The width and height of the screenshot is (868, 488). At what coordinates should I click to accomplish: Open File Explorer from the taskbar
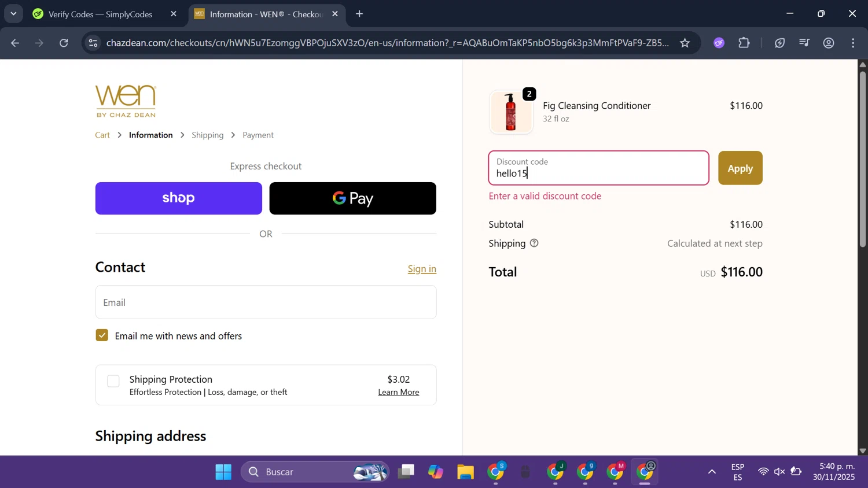[465, 472]
